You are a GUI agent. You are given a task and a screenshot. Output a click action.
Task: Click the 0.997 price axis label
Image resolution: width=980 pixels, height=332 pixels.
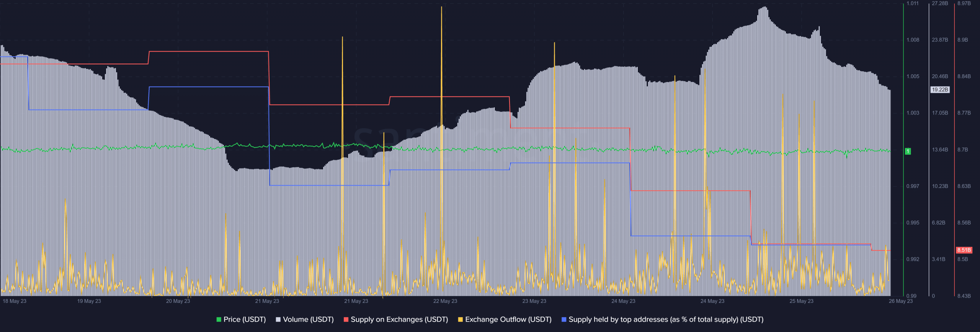click(913, 186)
